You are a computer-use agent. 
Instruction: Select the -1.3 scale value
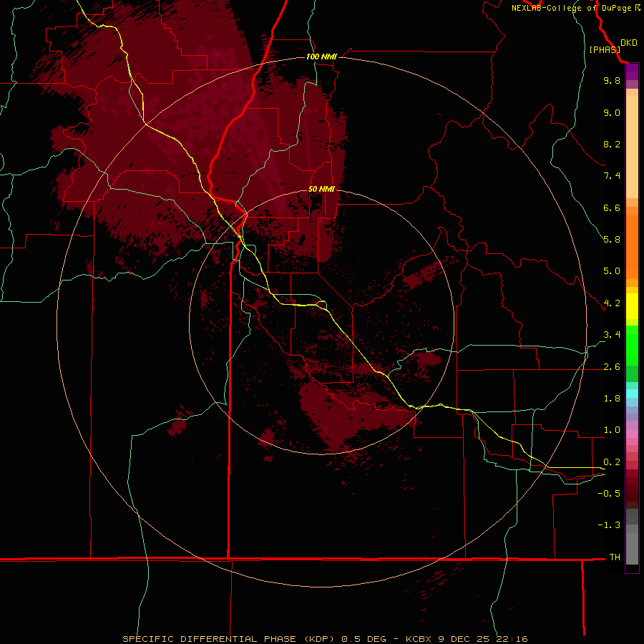click(609, 525)
